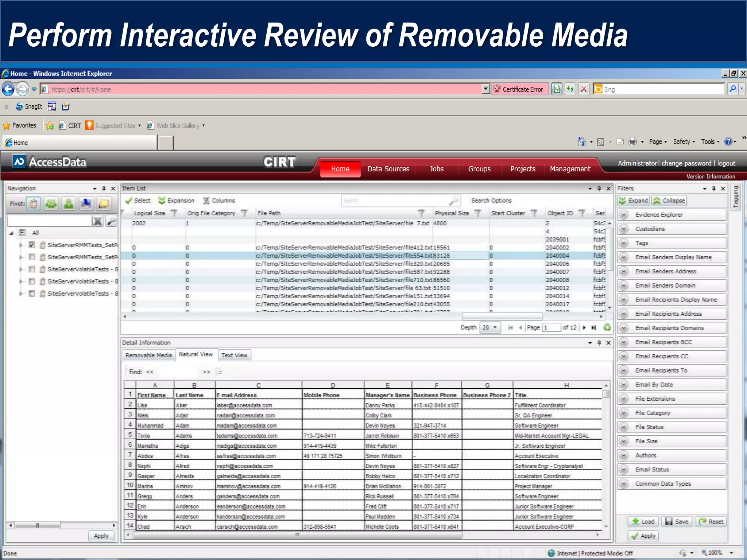Click the browser Back arrow
The width and height of the screenshot is (747, 560).
coord(8,89)
